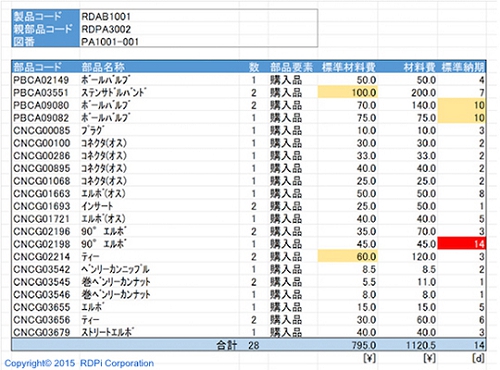Click 購入品 element for PBCA02149

[x=286, y=80]
